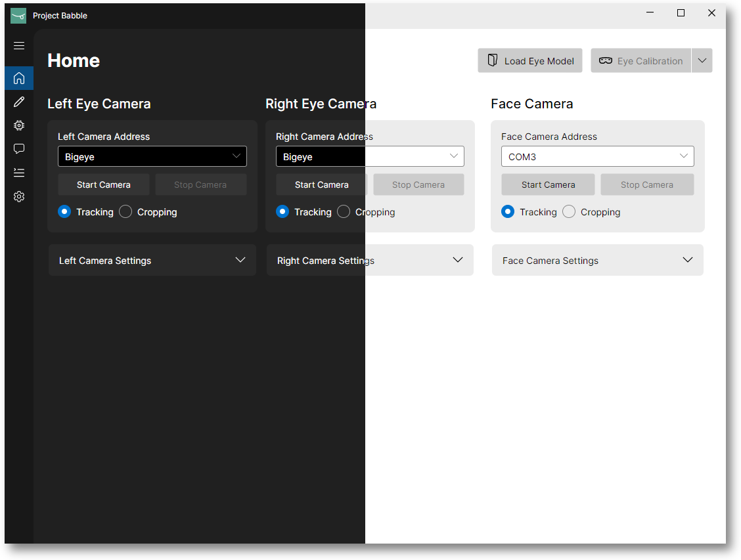The image size is (741, 560).
Task: Click the Load Eye Model button
Action: 529,60
